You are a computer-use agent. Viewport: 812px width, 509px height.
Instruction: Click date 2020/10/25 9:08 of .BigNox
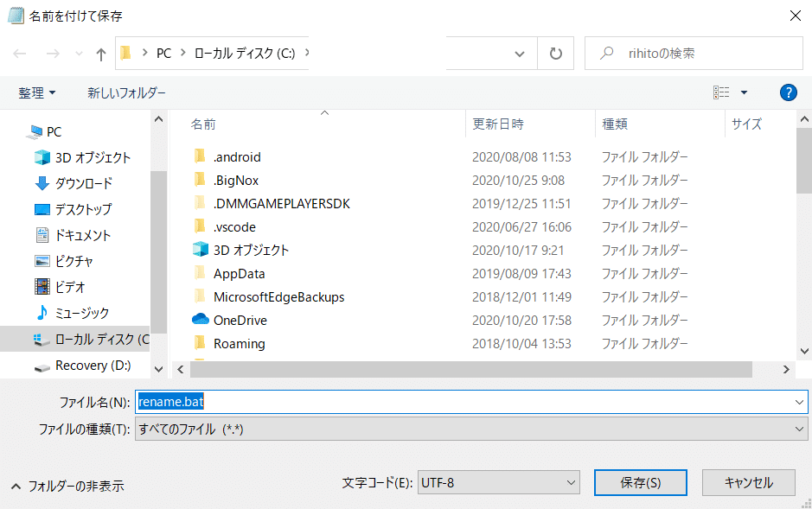[518, 181]
